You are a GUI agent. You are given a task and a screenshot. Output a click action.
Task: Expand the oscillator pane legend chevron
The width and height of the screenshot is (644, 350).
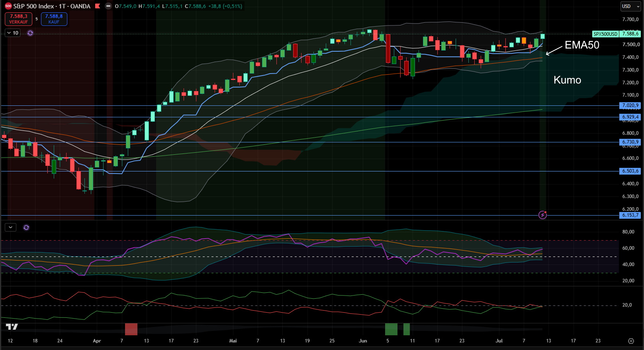tap(10, 227)
